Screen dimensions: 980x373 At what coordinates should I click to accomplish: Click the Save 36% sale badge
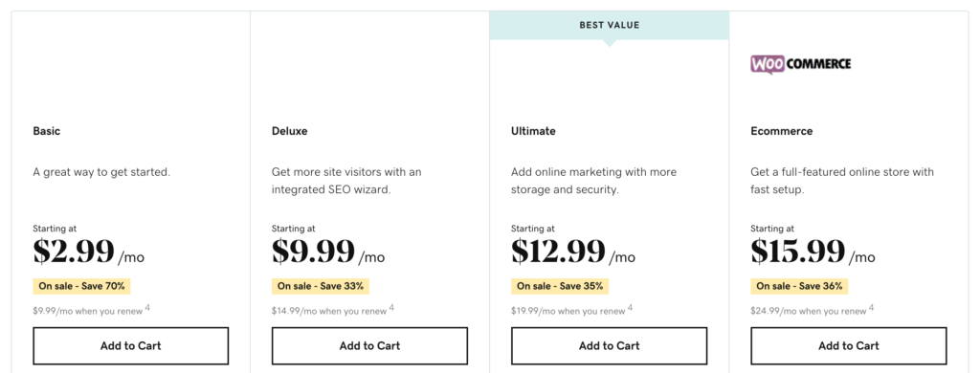799,286
